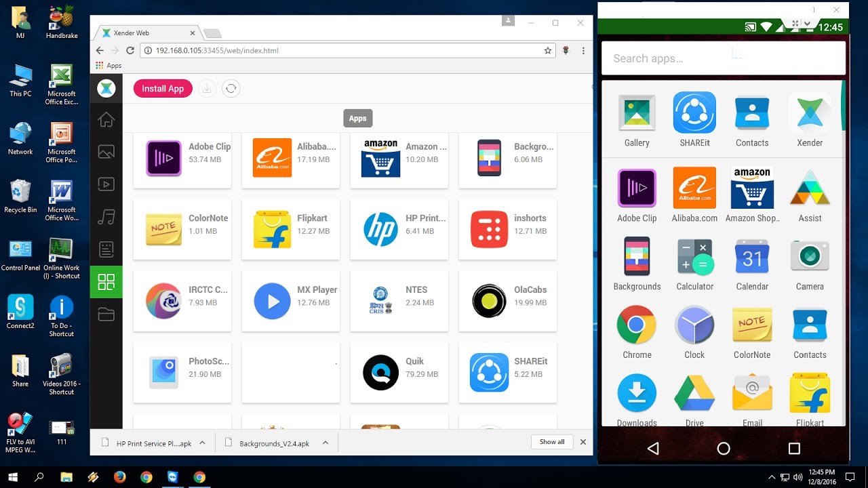Open Gallery app on the phone screen
The image size is (868, 488).
(637, 121)
